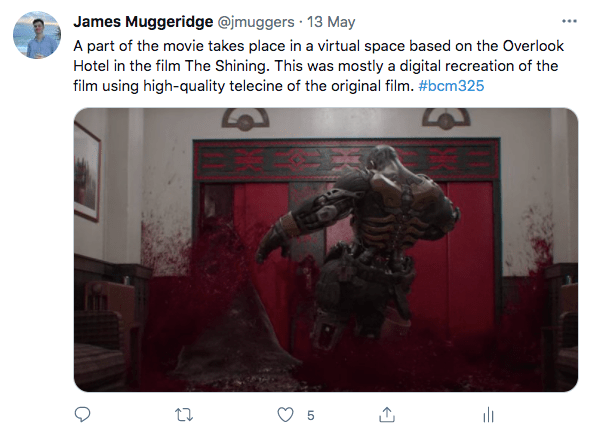Follow the #bcm325 hashtag link
The image size is (594, 436).
pyautogui.click(x=451, y=86)
